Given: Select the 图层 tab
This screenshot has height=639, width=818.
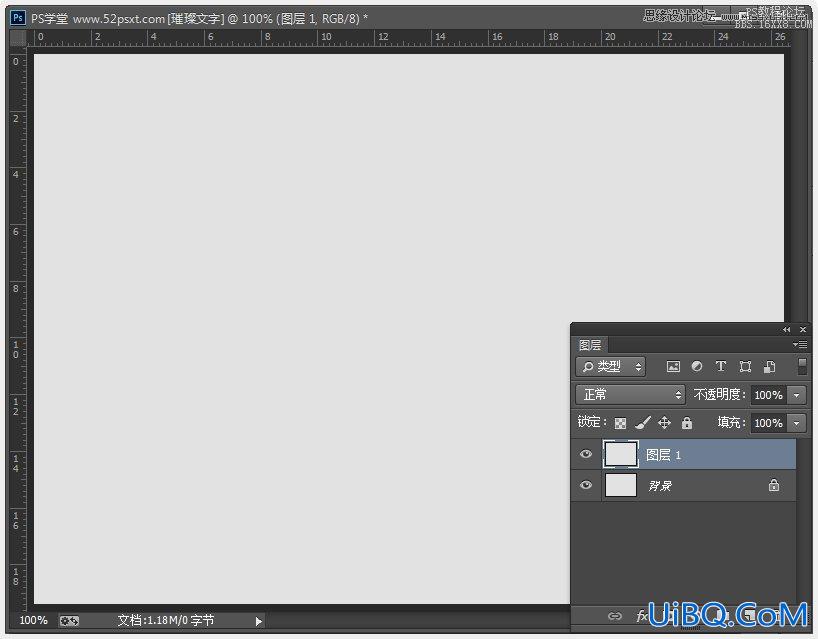Looking at the screenshot, I should coord(590,345).
